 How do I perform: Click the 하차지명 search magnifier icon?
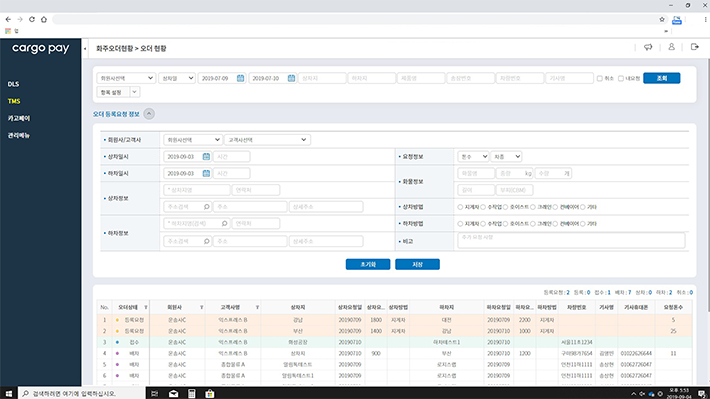(x=224, y=223)
